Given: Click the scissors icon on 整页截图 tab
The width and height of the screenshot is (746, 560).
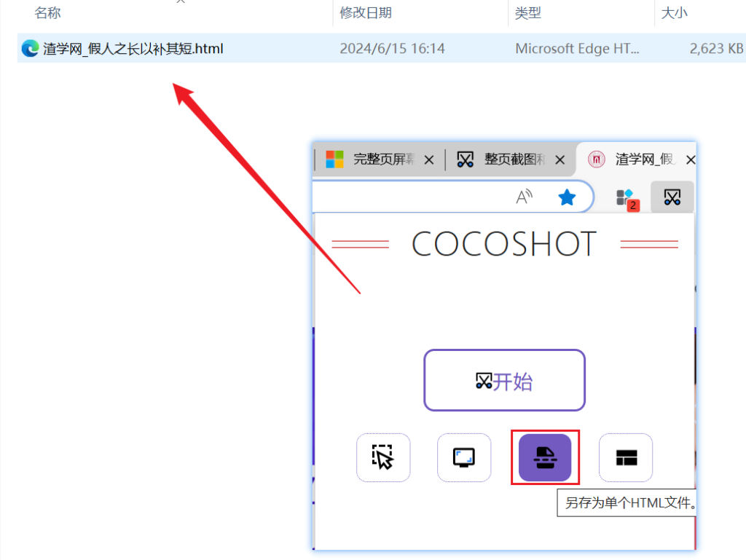Looking at the screenshot, I should (x=464, y=159).
